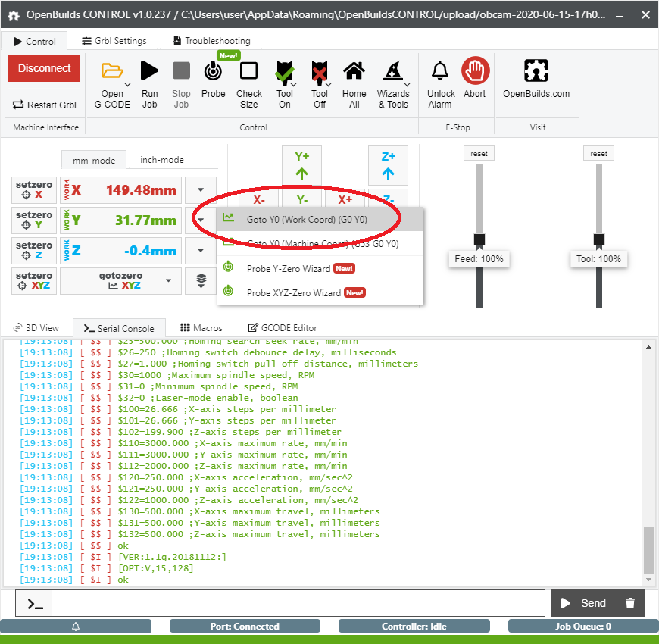Switch to mm-mode
This screenshot has height=644, width=659.
94,160
